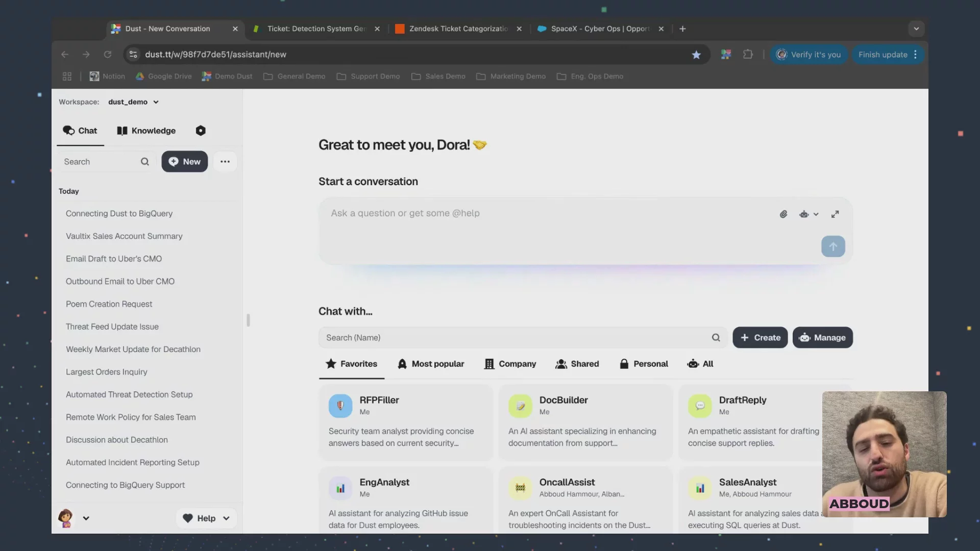
Task: Open Vaultix Sales Account Summary conversation
Action: 124,236
